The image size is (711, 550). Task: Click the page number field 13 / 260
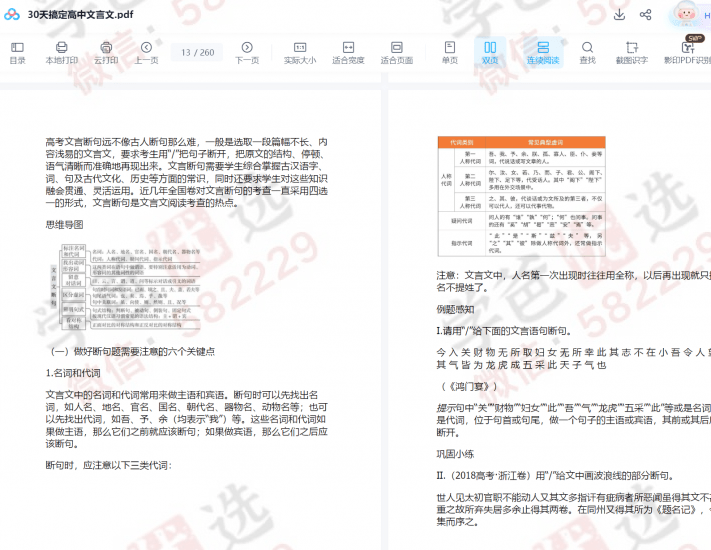197,53
